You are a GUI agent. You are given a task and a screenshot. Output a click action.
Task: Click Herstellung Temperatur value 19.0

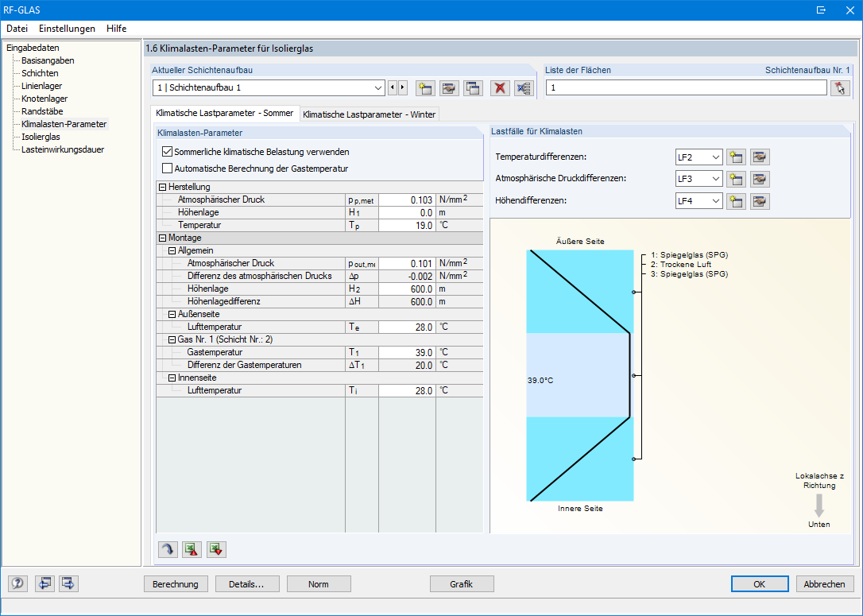(407, 225)
